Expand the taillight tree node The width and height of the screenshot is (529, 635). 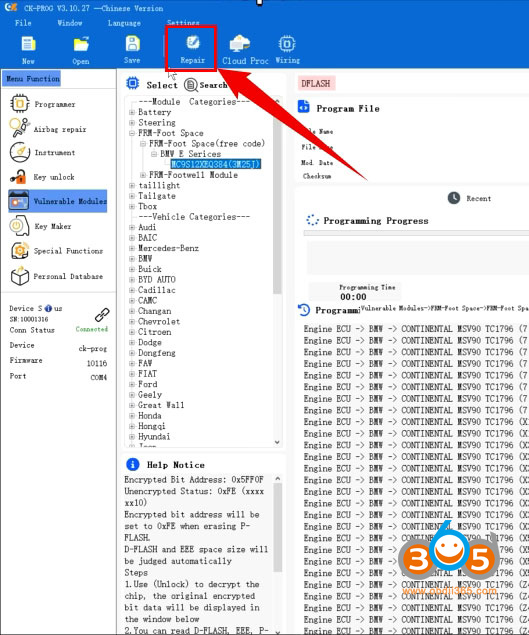pyautogui.click(x=132, y=185)
